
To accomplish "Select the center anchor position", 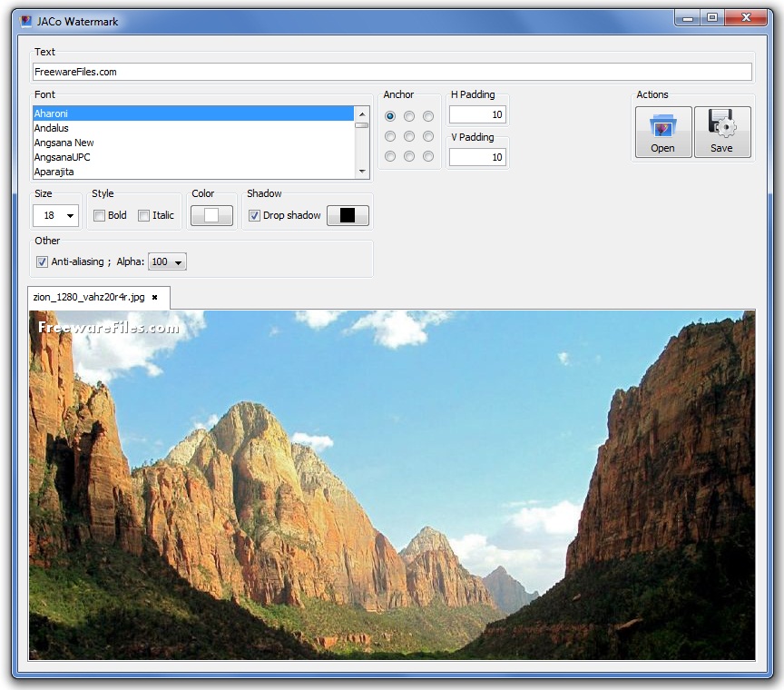I will pyautogui.click(x=407, y=135).
